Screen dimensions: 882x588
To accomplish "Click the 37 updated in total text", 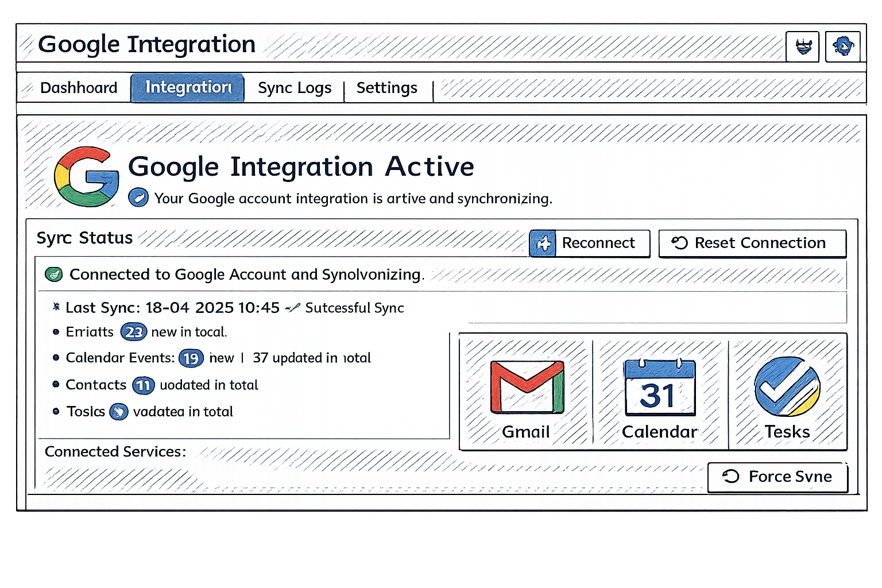I will [312, 358].
